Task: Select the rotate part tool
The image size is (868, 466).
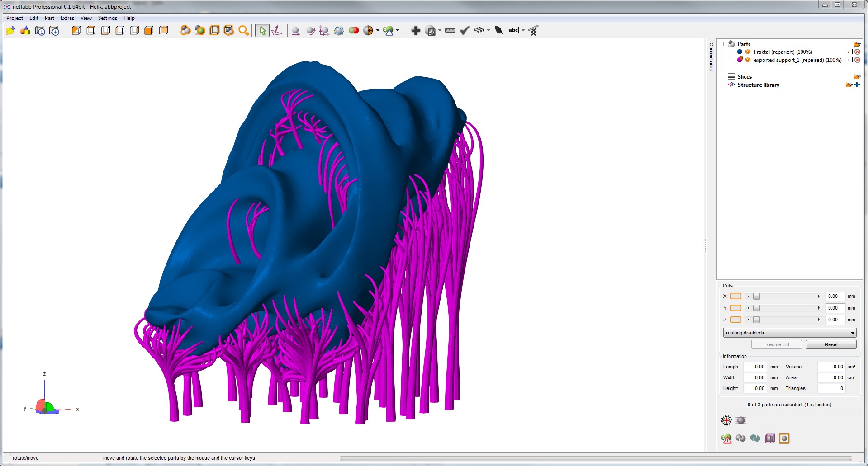Action: (310, 30)
